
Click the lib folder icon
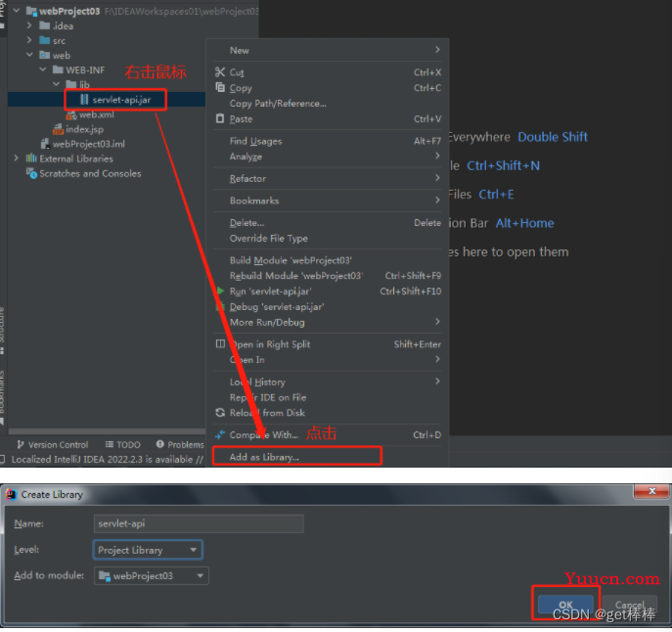click(x=71, y=84)
